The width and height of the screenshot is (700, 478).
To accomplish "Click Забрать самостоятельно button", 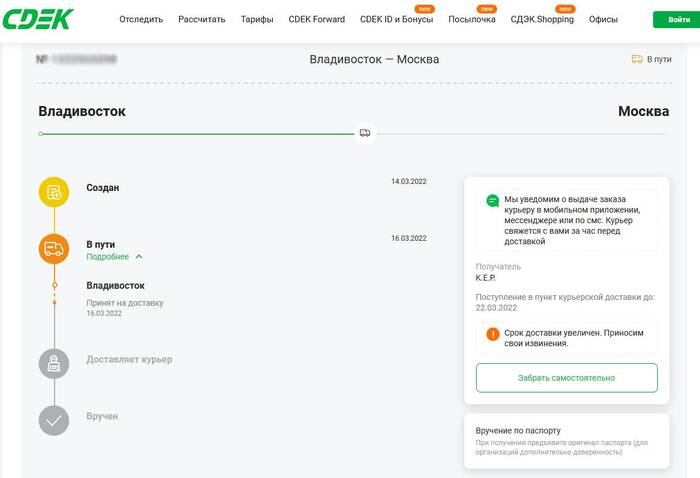I will 566,378.
